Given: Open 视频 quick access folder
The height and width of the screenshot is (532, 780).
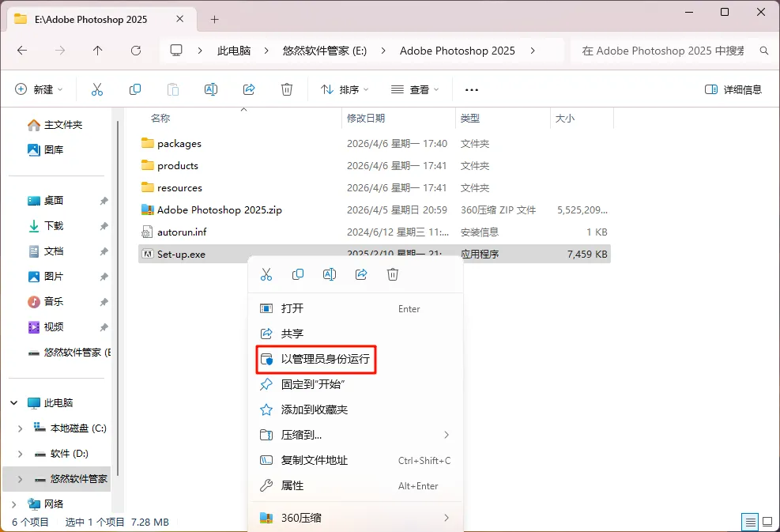Looking at the screenshot, I should [46, 327].
